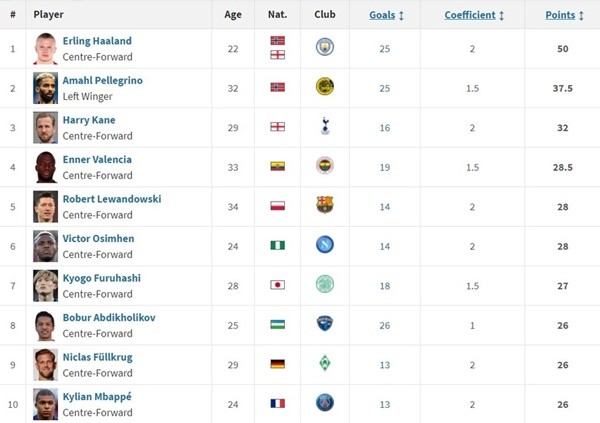The height and width of the screenshot is (423, 600).
Task: Click Japan flag beside Kyogo Furuhashi
Action: (x=277, y=285)
